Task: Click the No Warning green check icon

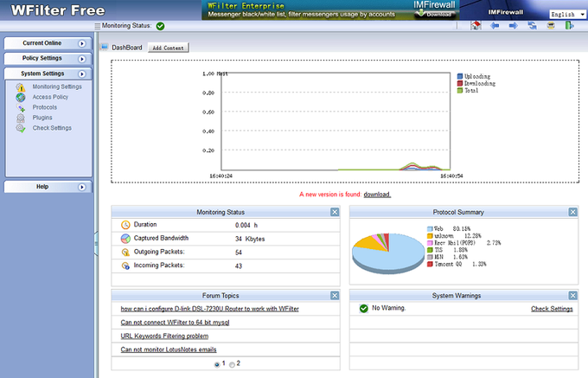Action: click(363, 308)
